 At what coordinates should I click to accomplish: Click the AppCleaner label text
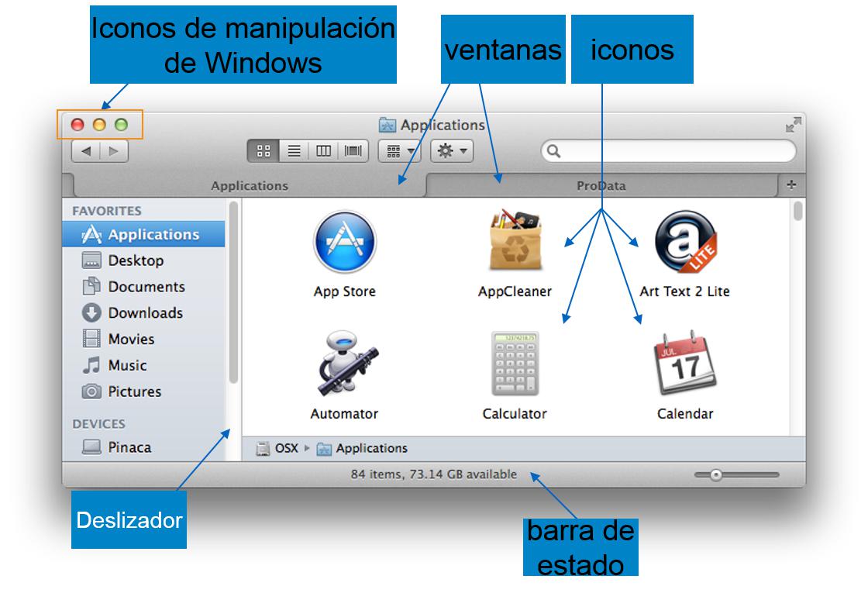[x=515, y=291]
